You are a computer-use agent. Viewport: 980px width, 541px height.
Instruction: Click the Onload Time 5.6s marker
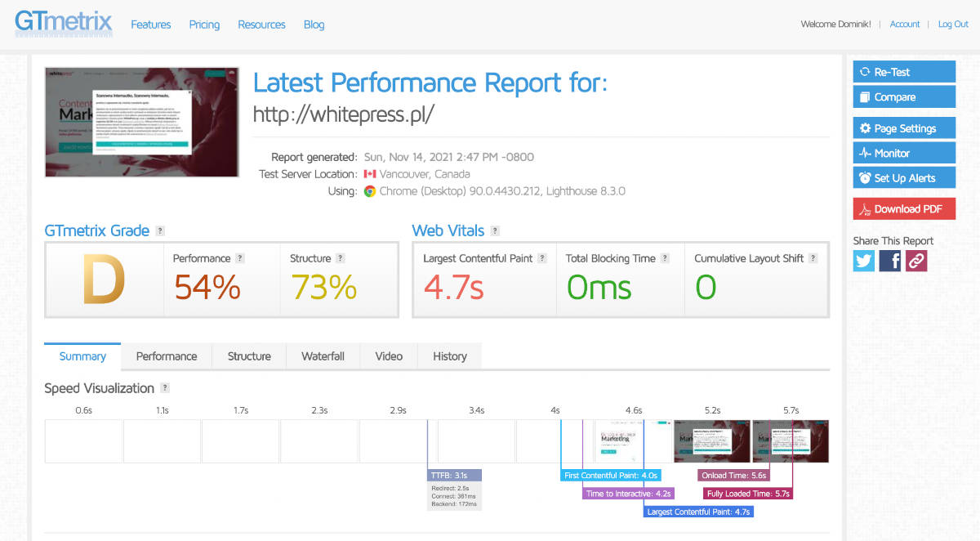[x=734, y=475]
